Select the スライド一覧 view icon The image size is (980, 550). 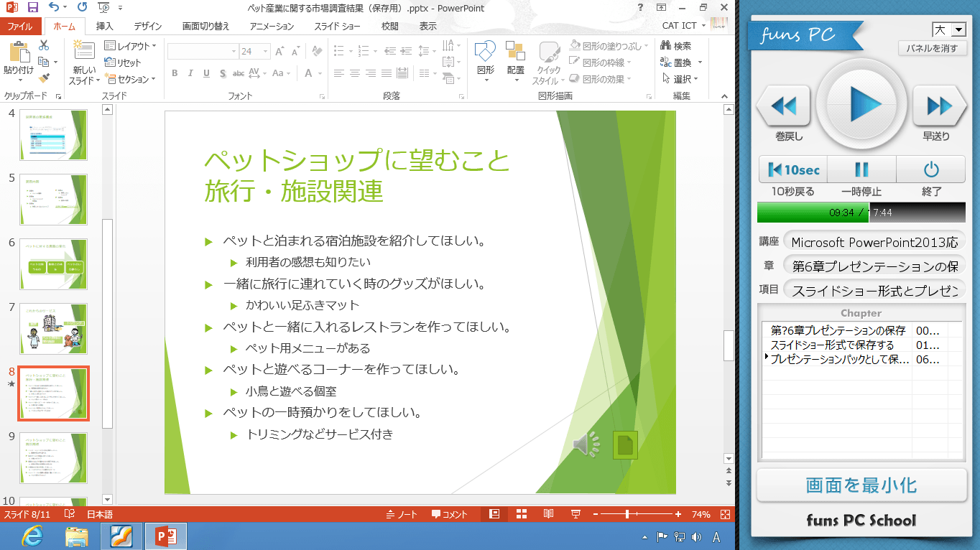[521, 513]
